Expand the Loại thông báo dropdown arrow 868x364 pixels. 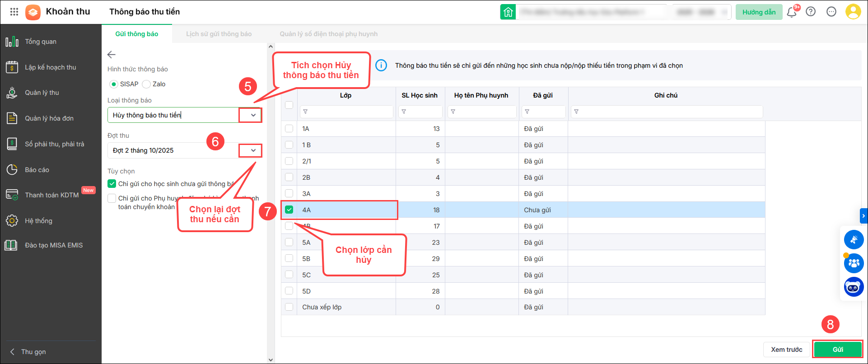(x=253, y=115)
